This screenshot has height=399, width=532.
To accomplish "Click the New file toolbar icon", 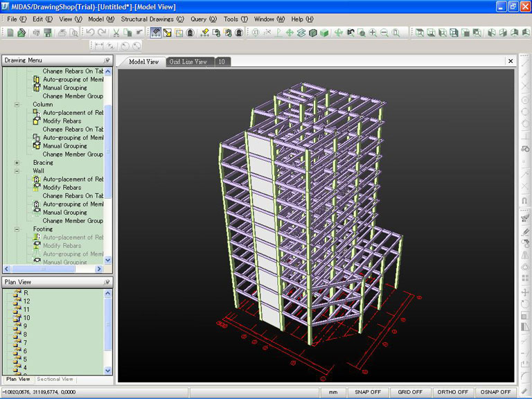I will 10,33.
